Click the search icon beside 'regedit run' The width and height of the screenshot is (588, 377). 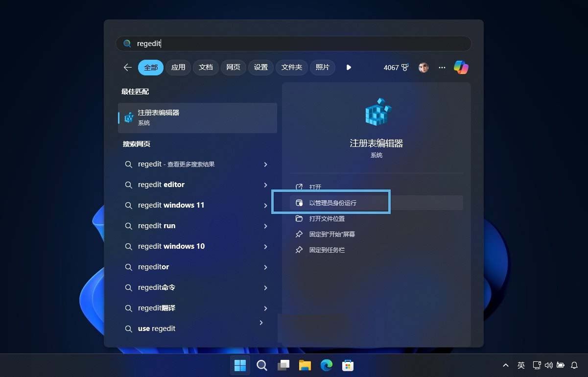coord(128,226)
